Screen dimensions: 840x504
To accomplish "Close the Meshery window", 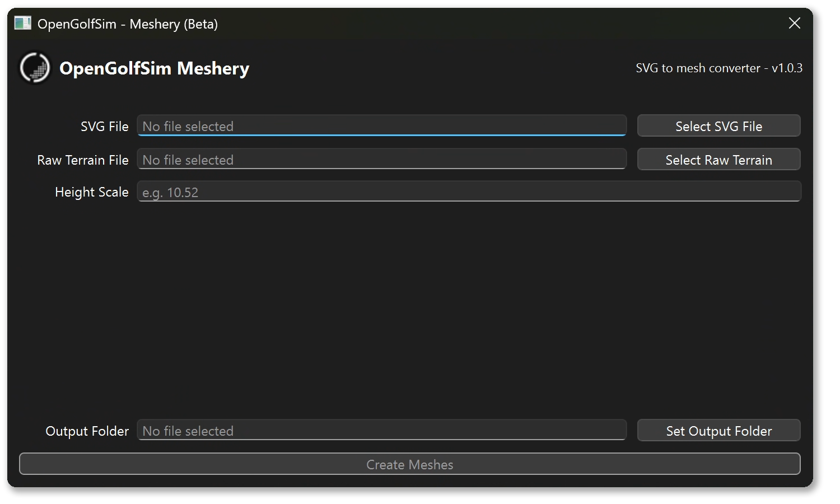I will 794,23.
